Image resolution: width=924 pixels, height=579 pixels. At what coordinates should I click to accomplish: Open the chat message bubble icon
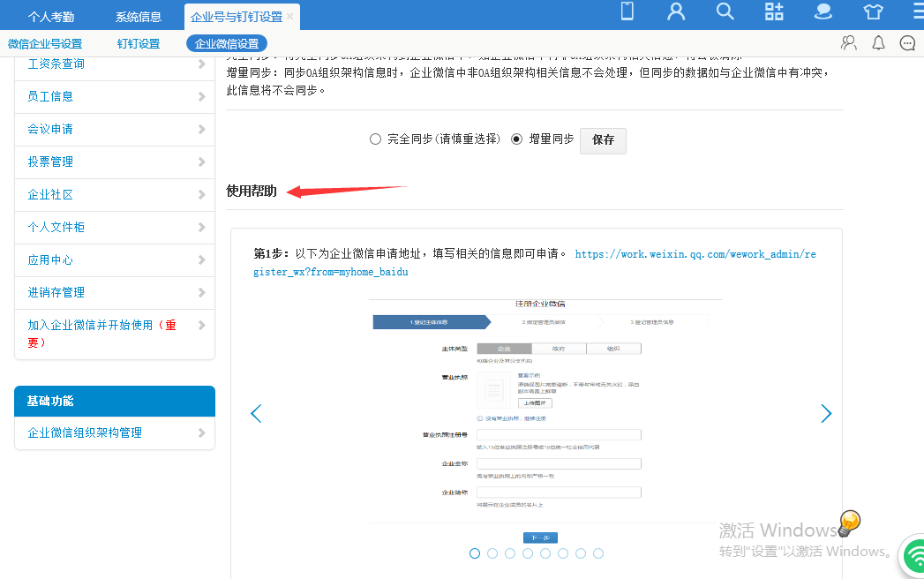[x=907, y=43]
